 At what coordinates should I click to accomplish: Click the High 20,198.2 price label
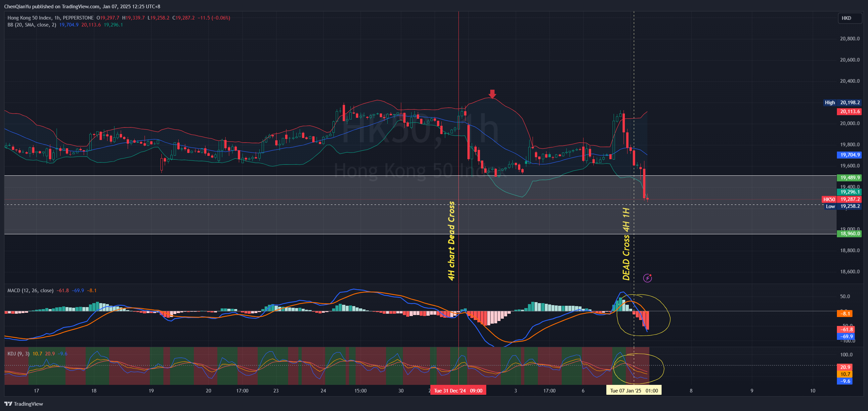tap(843, 103)
